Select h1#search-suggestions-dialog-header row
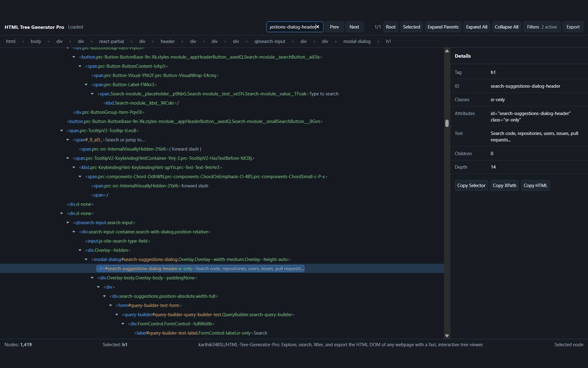This screenshot has width=588, height=368. coord(200,269)
